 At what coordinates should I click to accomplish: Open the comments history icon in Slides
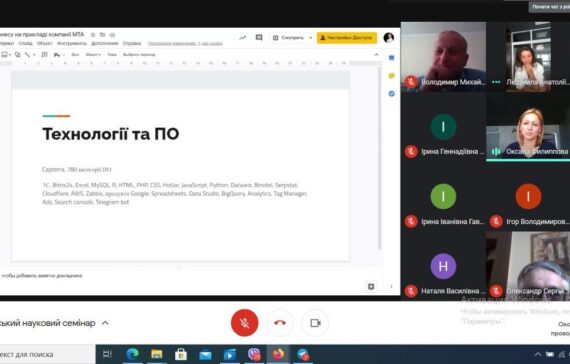pos(259,37)
